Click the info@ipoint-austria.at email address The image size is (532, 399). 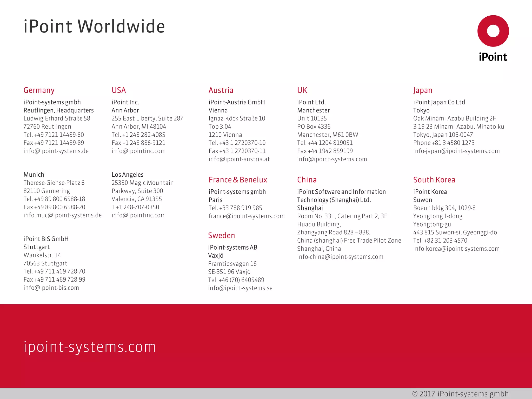[239, 159]
